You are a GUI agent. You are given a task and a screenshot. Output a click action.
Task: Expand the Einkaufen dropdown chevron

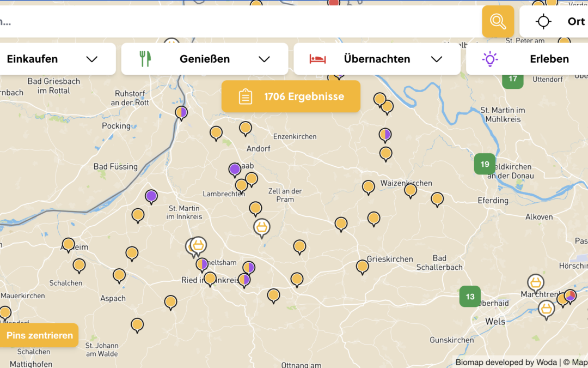pyautogui.click(x=92, y=59)
